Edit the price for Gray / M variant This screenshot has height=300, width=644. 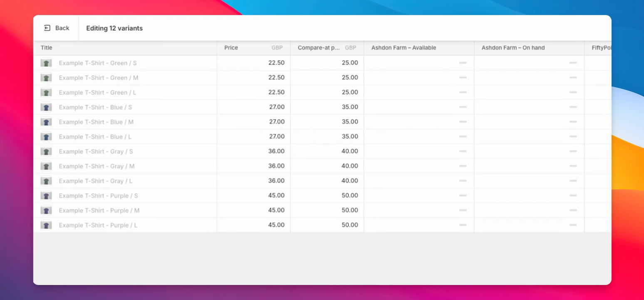(253, 166)
